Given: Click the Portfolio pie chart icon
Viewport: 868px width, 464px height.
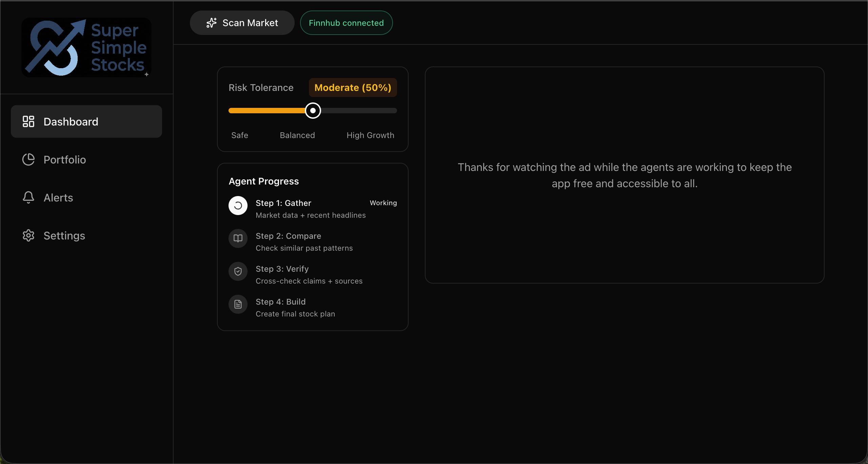Looking at the screenshot, I should 28,159.
